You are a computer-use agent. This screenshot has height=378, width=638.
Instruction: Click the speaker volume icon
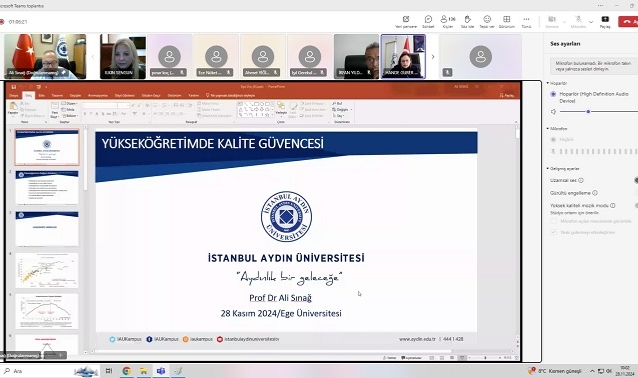(x=553, y=111)
